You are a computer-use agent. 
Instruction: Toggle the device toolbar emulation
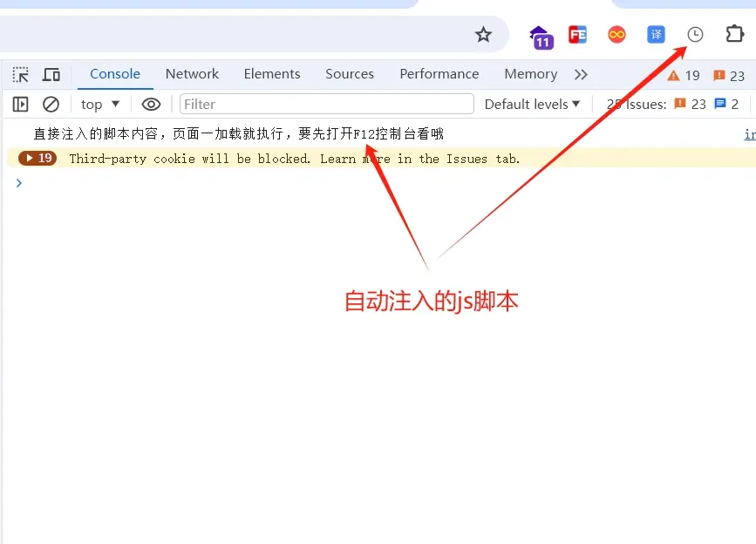tap(51, 75)
